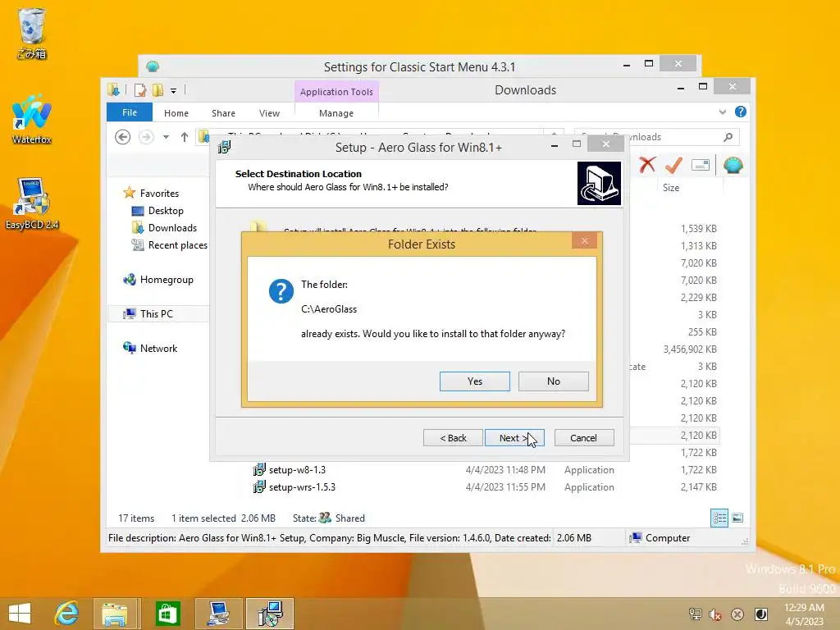Confirm installing with the Yes button

point(475,381)
